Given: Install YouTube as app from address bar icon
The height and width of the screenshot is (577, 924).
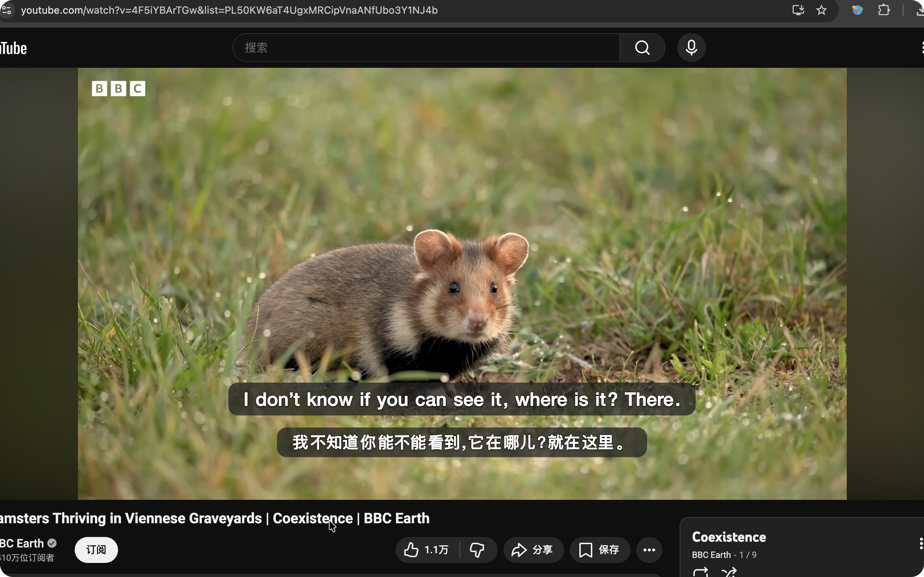Looking at the screenshot, I should (x=798, y=10).
